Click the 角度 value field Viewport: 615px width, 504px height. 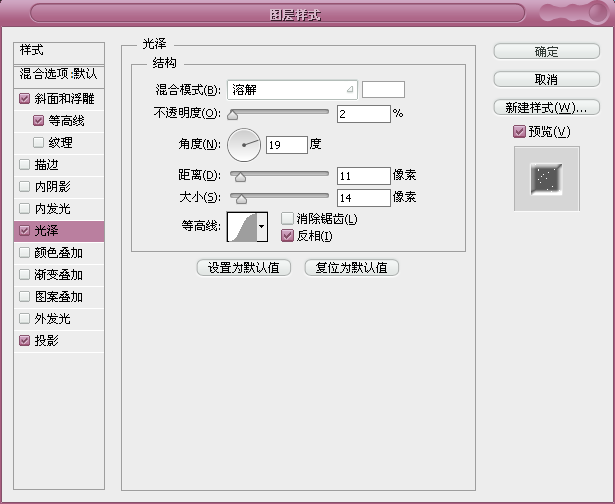click(x=287, y=145)
